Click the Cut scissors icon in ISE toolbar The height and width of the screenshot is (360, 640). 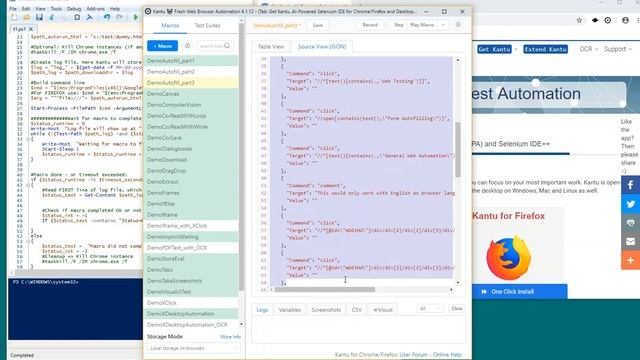point(52,17)
